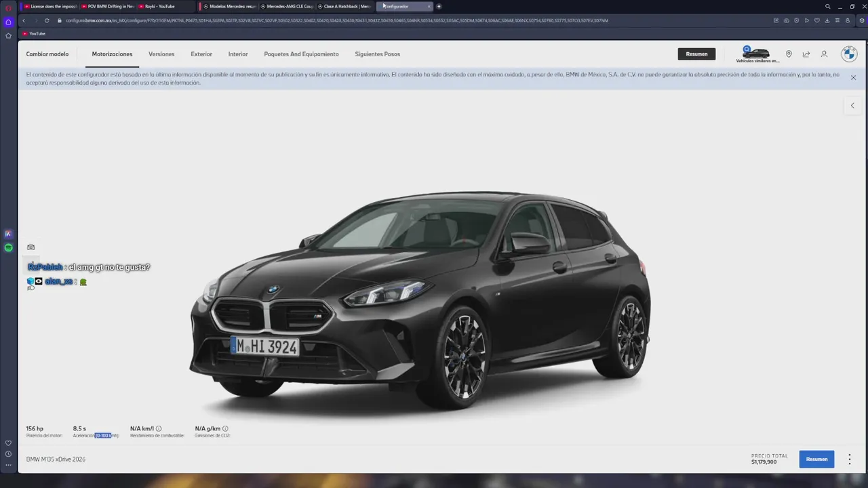Show info for Emisiones de CO2
The image size is (868, 488).
(x=225, y=428)
